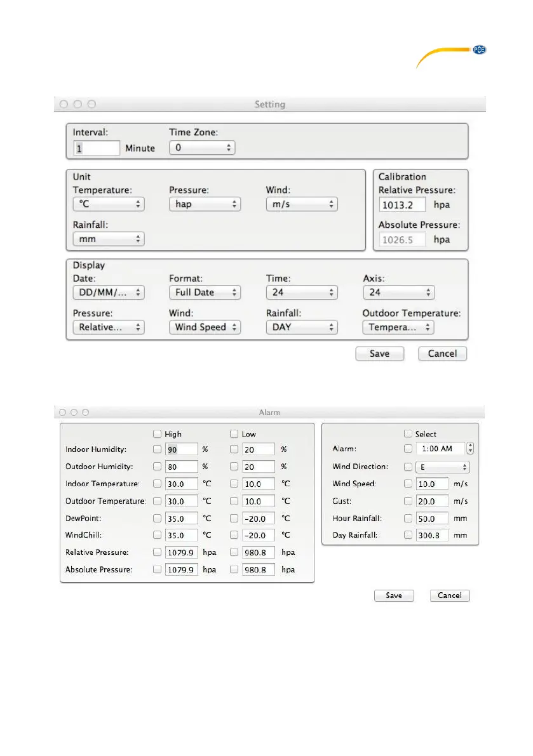The height and width of the screenshot is (756, 533).
Task: Click the Indoor Temperature high value field
Action: [181, 484]
